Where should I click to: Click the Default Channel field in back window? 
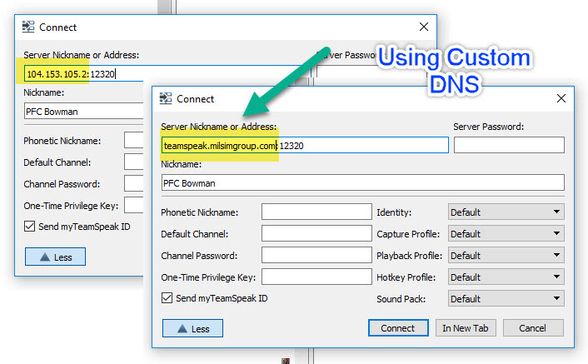(x=134, y=162)
